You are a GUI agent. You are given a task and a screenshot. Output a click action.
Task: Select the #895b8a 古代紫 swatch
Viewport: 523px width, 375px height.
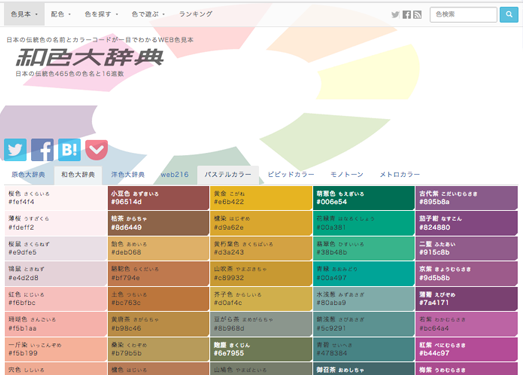point(467,198)
